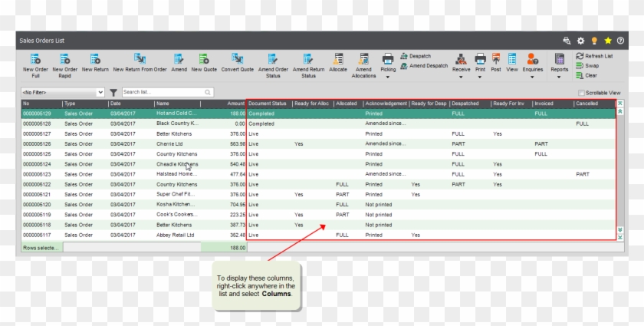Expand the Picking dropdown arrow
Screen dimensions: 644x326
coord(388,77)
